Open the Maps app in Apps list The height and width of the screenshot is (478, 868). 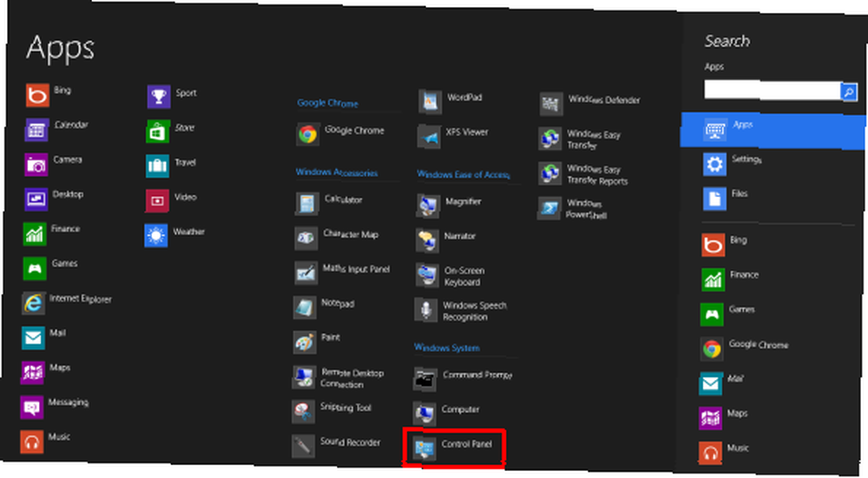point(46,371)
